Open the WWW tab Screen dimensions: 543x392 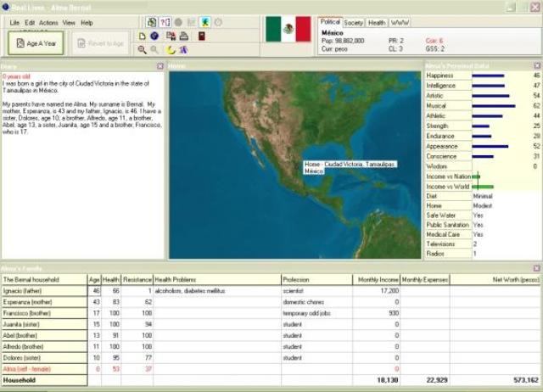coord(400,21)
